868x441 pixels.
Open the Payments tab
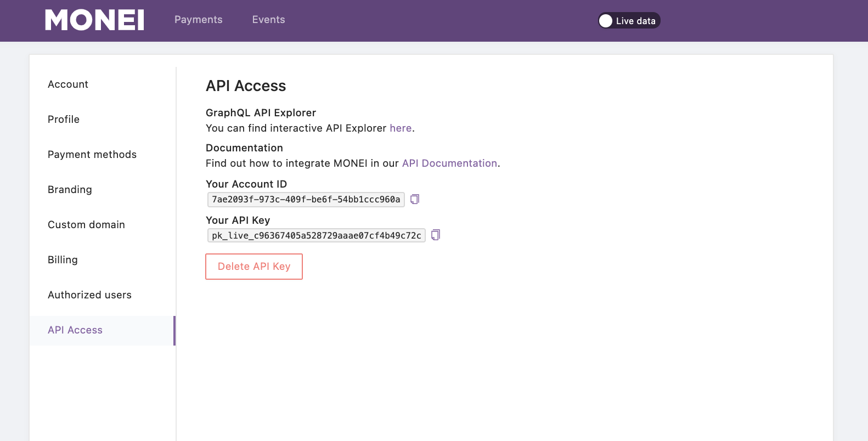[x=199, y=20]
